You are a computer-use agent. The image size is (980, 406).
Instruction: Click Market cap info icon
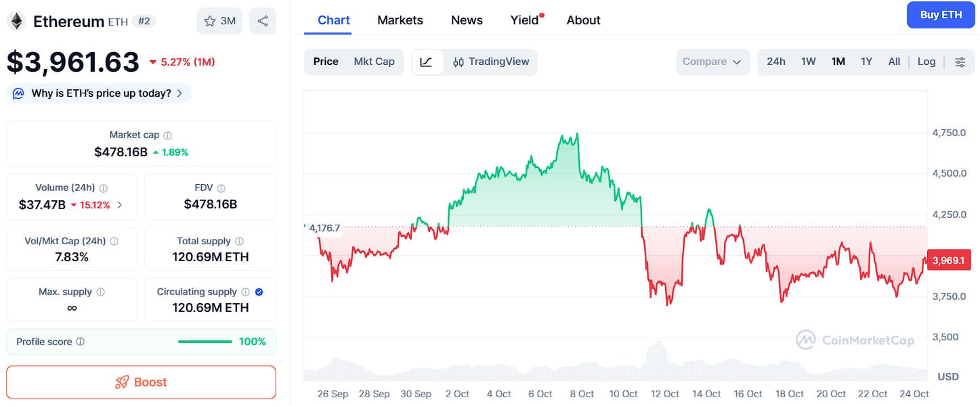(168, 135)
